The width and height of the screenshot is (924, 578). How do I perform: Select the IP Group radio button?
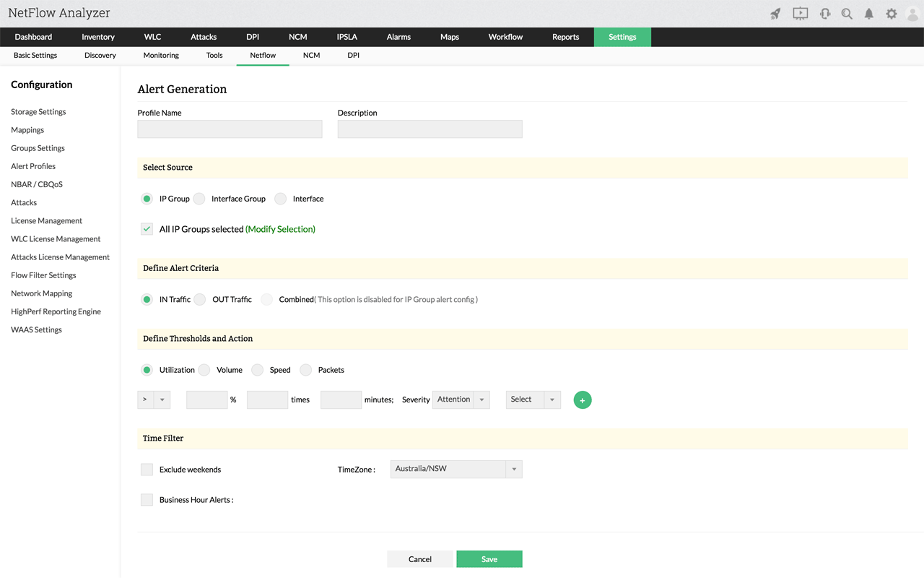pos(147,199)
